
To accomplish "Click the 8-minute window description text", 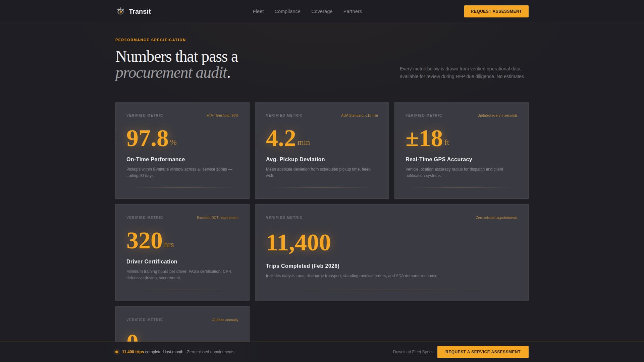I will tap(179, 172).
